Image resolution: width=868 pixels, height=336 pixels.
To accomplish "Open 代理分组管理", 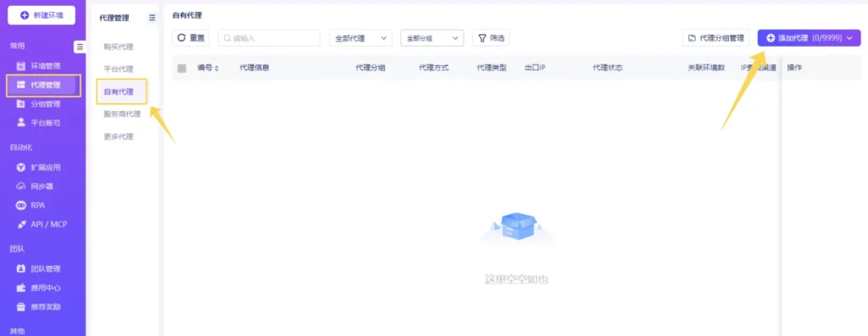I will click(x=715, y=37).
